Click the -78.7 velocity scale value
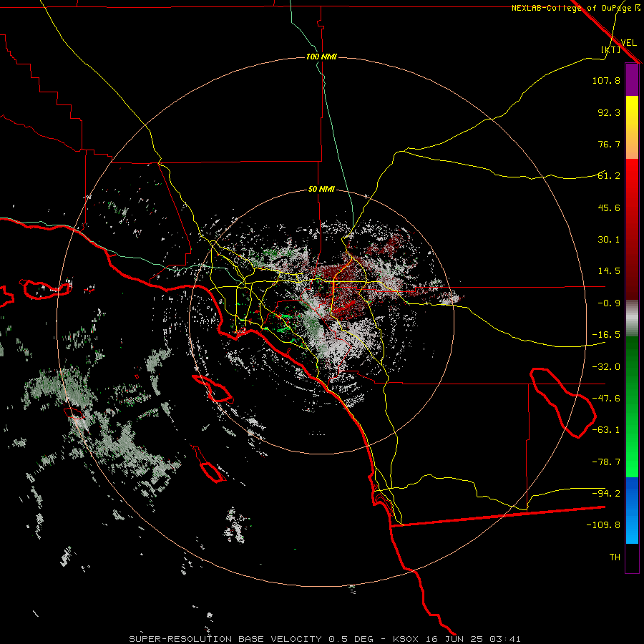Image resolution: width=644 pixels, height=644 pixels. pos(606,462)
